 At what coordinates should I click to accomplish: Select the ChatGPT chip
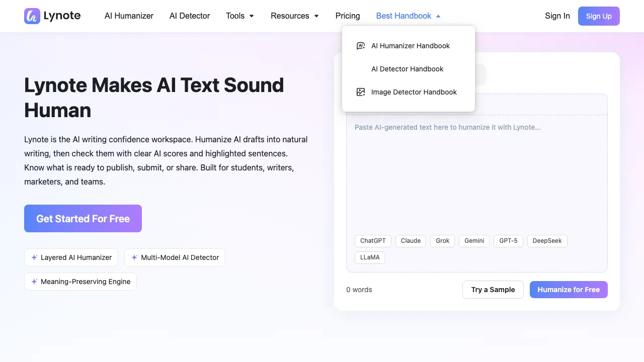tap(373, 241)
